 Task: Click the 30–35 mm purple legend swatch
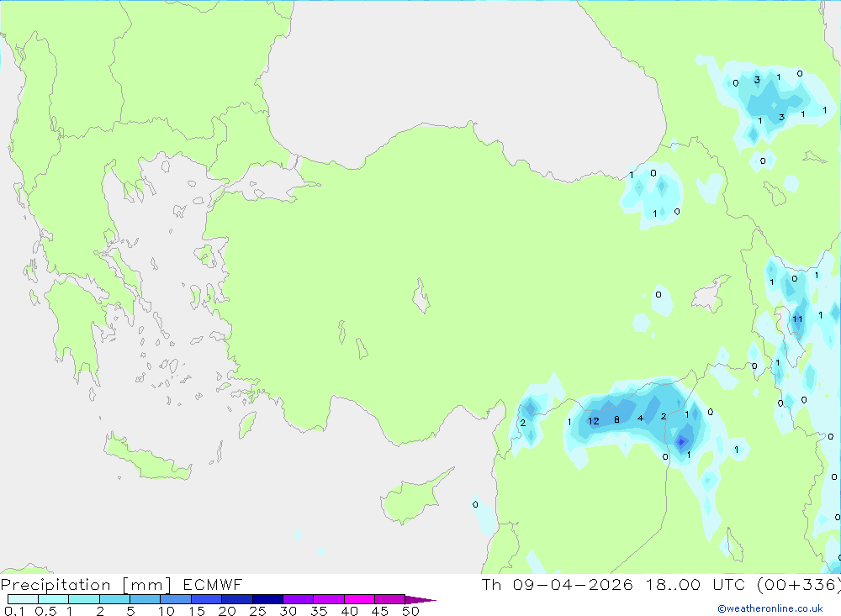[x=299, y=599]
